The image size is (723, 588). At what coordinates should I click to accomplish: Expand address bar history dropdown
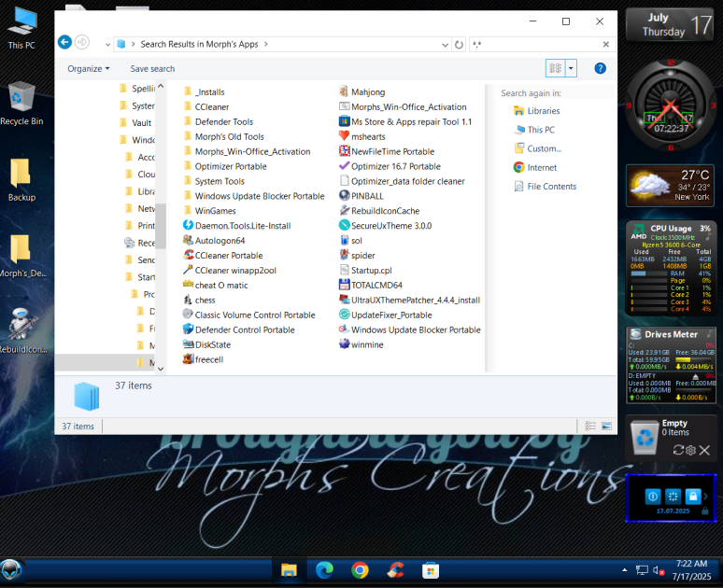pyautogui.click(x=445, y=45)
